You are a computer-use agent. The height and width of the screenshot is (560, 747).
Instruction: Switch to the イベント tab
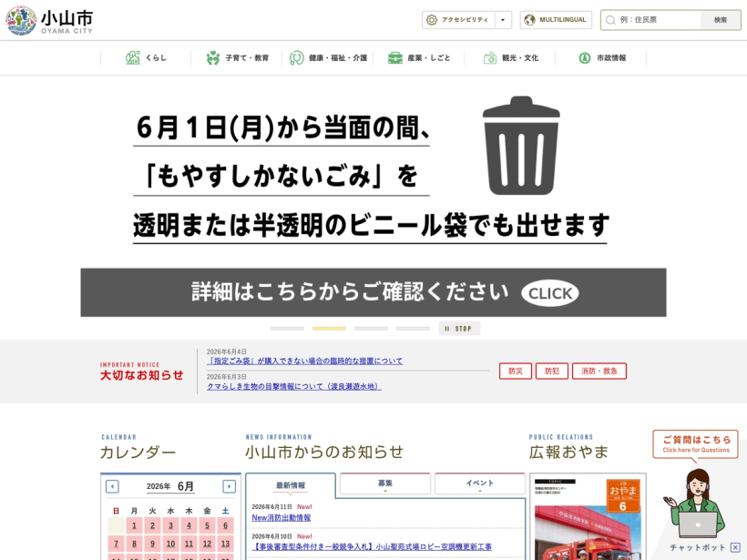[480, 484]
